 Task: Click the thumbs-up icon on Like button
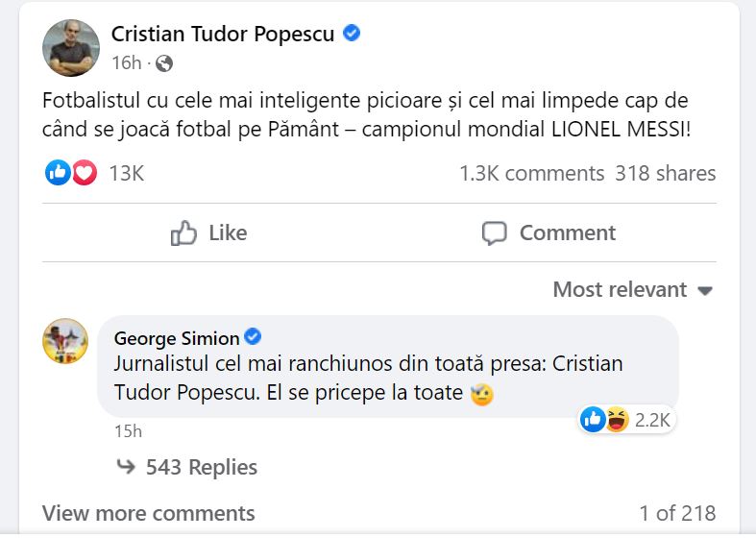183,233
